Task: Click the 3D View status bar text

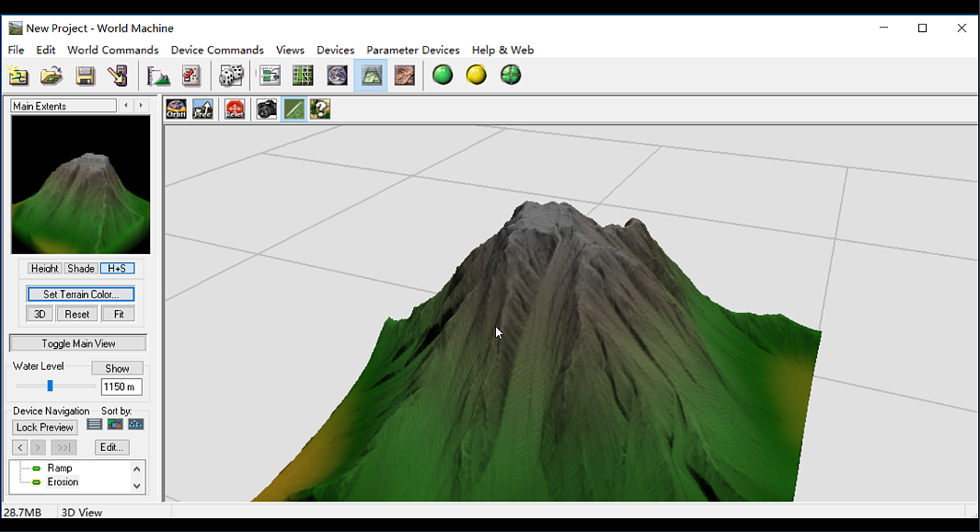Action: pyautogui.click(x=82, y=513)
